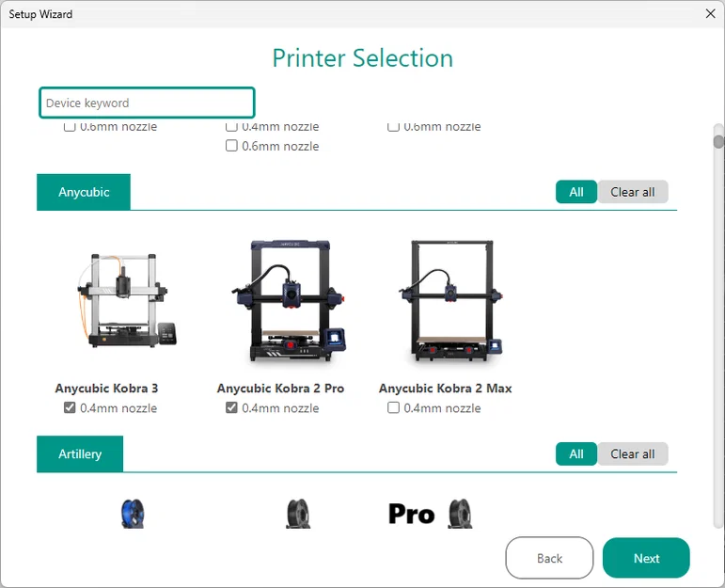Check the middle column 0.6mm nozzle box
This screenshot has width=725, height=588.
pyautogui.click(x=231, y=146)
